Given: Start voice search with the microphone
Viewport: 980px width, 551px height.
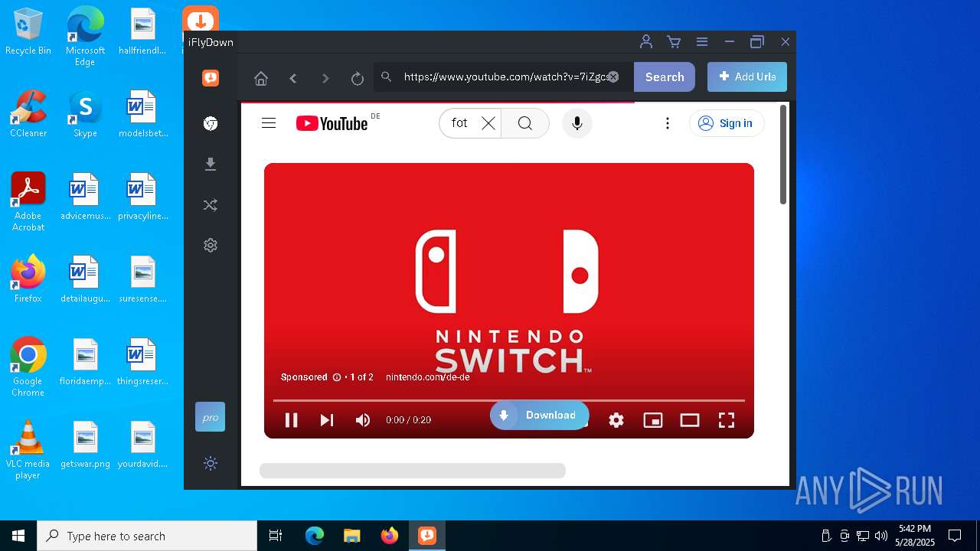Looking at the screenshot, I should [577, 123].
